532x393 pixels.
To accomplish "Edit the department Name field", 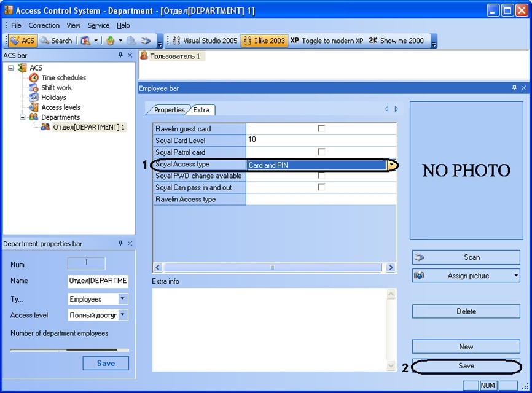I will (x=98, y=281).
